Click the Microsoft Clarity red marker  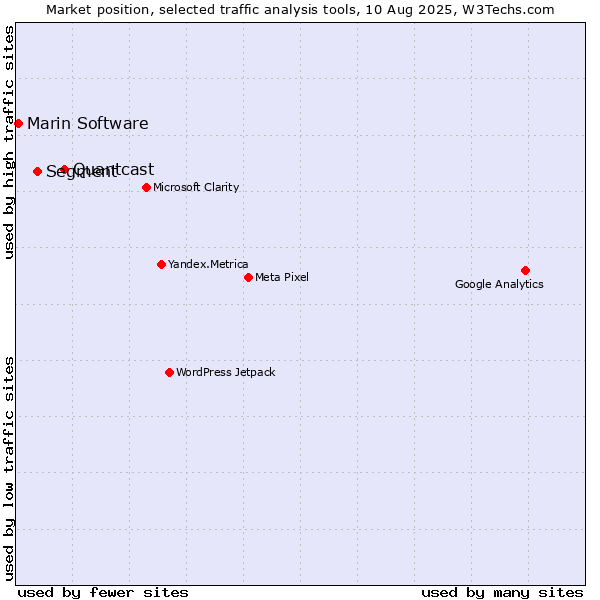(x=146, y=188)
